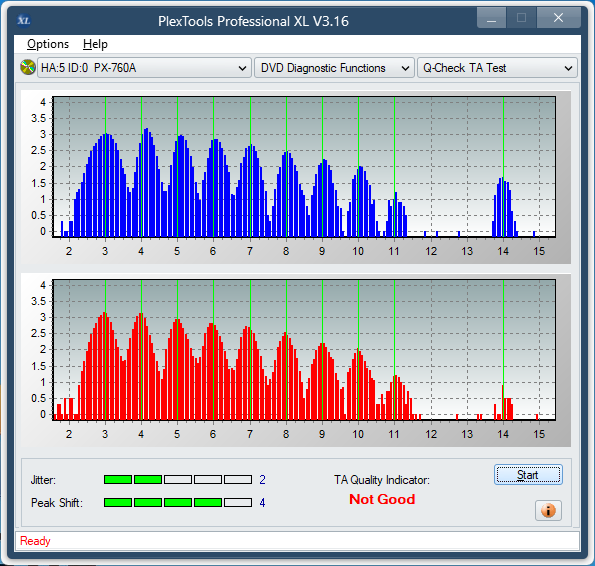Expand the DVD Diagnostic Functions dropdown

click(x=334, y=68)
